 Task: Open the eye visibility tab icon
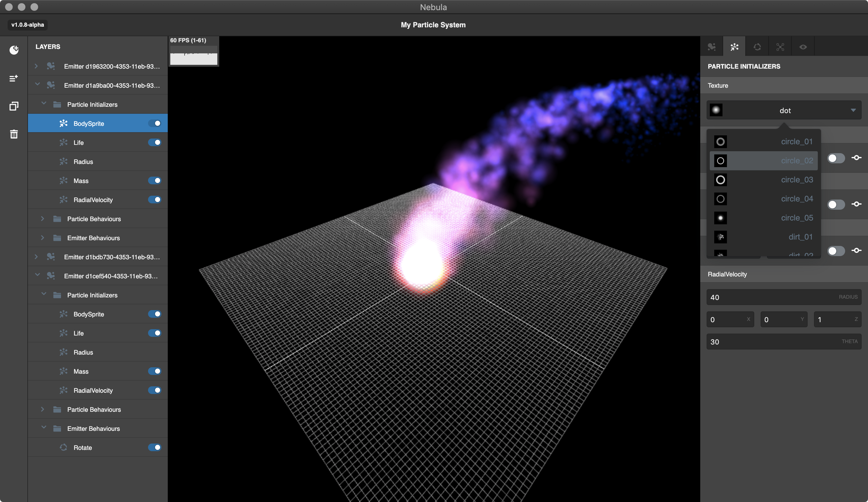point(803,47)
